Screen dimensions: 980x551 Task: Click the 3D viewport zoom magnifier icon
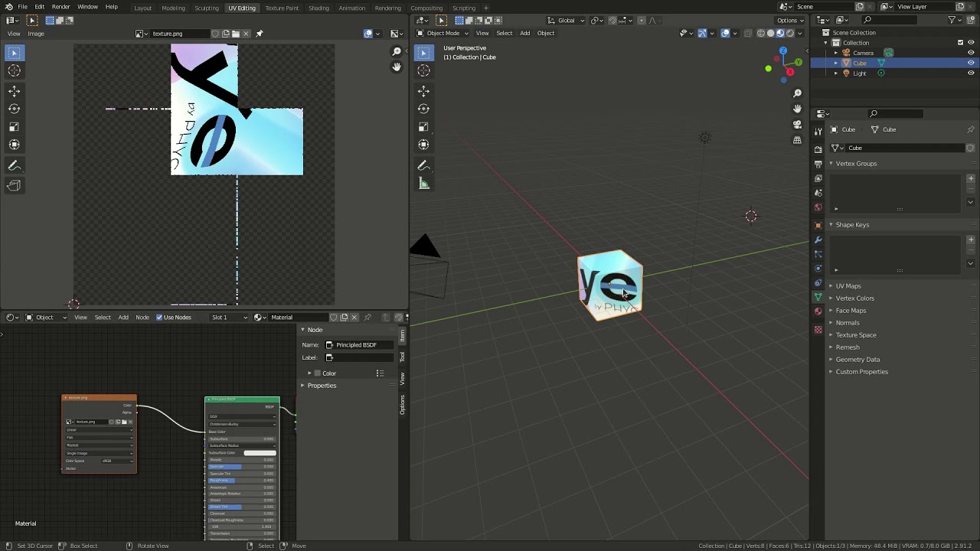[797, 93]
